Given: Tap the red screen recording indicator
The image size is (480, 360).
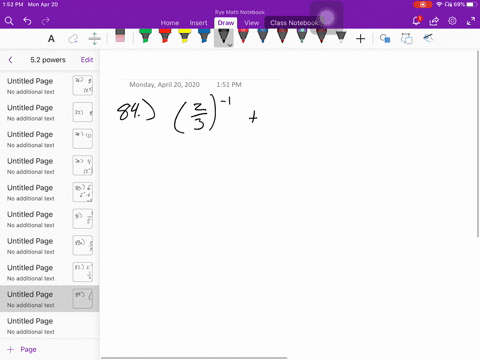Looking at the screenshot, I should click(422, 4).
